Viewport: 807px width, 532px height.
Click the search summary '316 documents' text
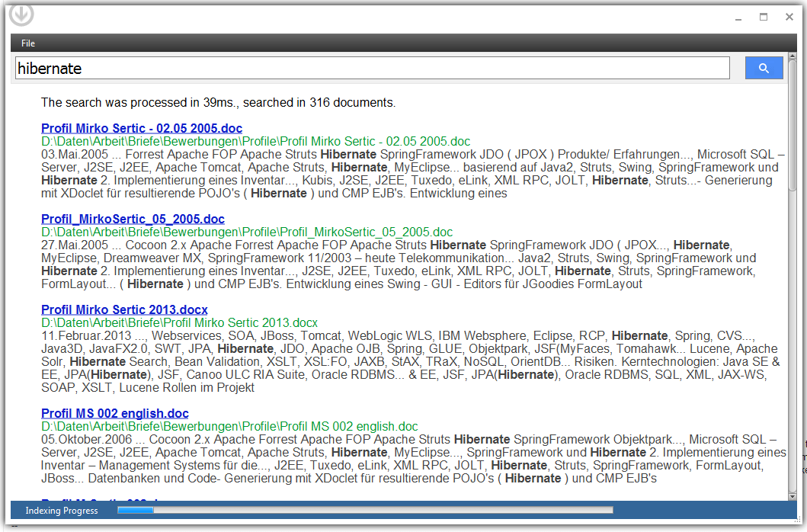point(352,102)
